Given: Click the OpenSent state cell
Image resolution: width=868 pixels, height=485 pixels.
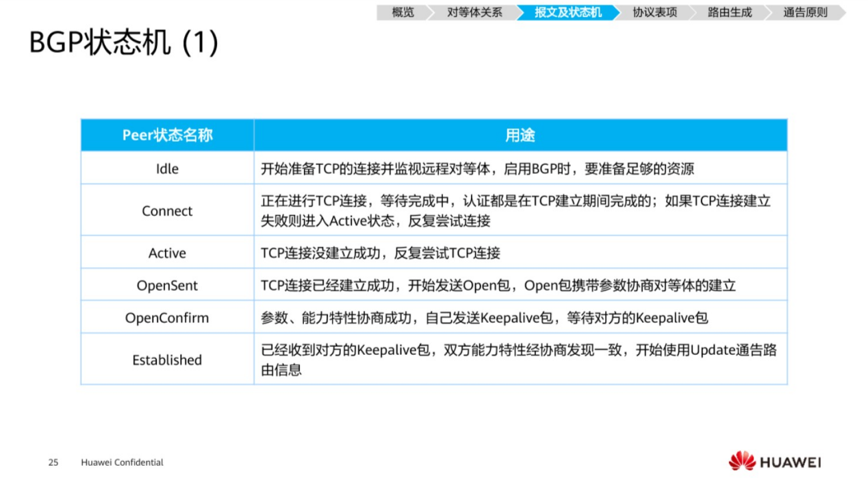Looking at the screenshot, I should [x=168, y=285].
